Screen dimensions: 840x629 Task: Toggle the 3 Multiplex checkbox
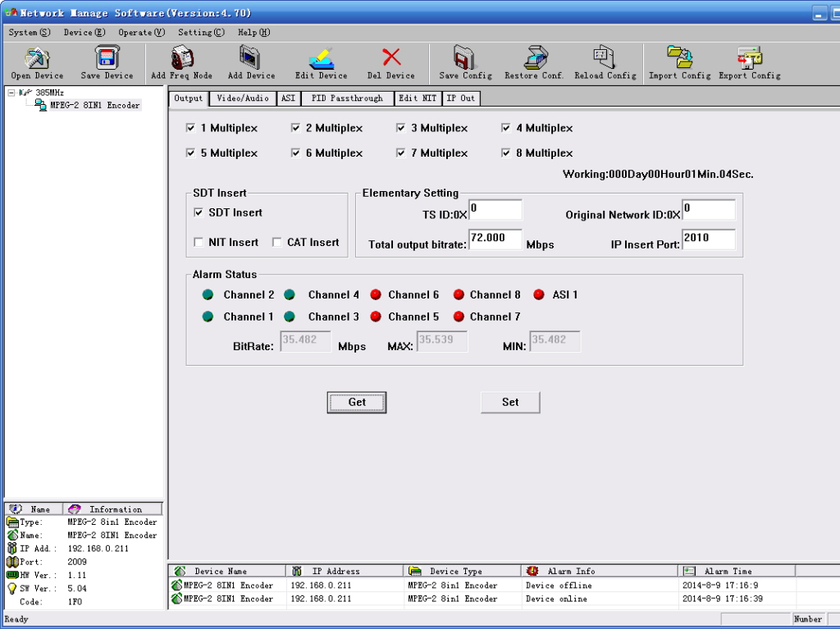tap(400, 127)
